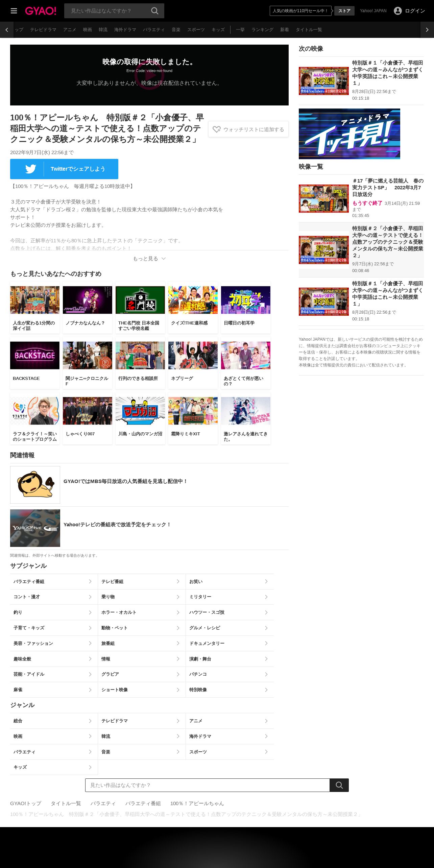Open グルメ・レシピ subgenre chevron

point(266,628)
